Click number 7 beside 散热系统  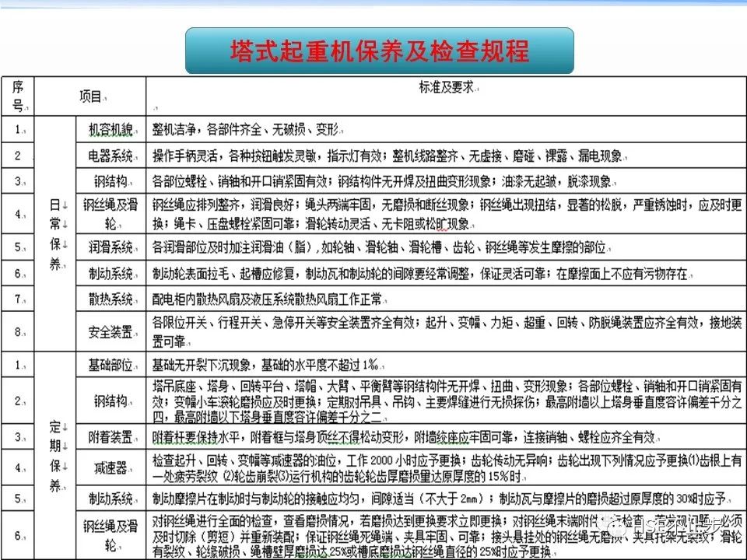18,299
